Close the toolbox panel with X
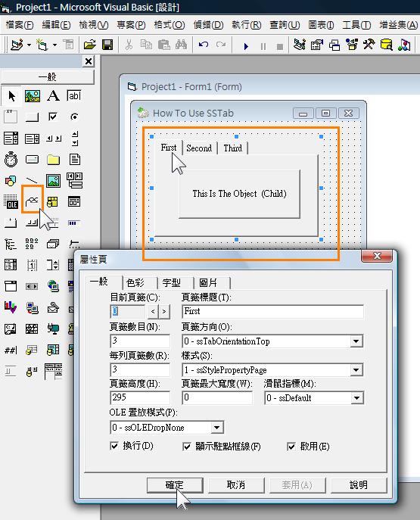420x520 pixels. click(x=89, y=61)
